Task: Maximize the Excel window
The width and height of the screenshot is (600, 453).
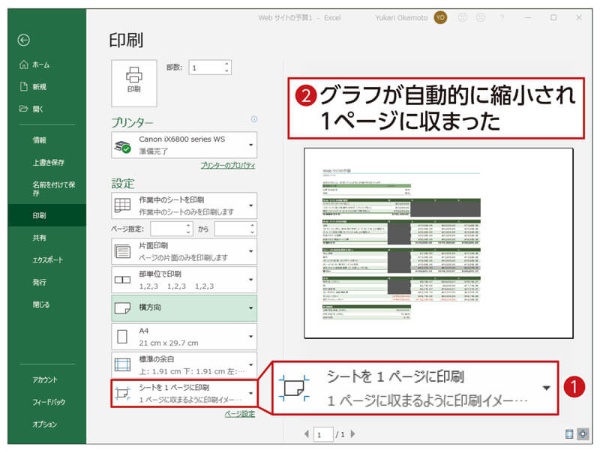Action: pyautogui.click(x=553, y=18)
